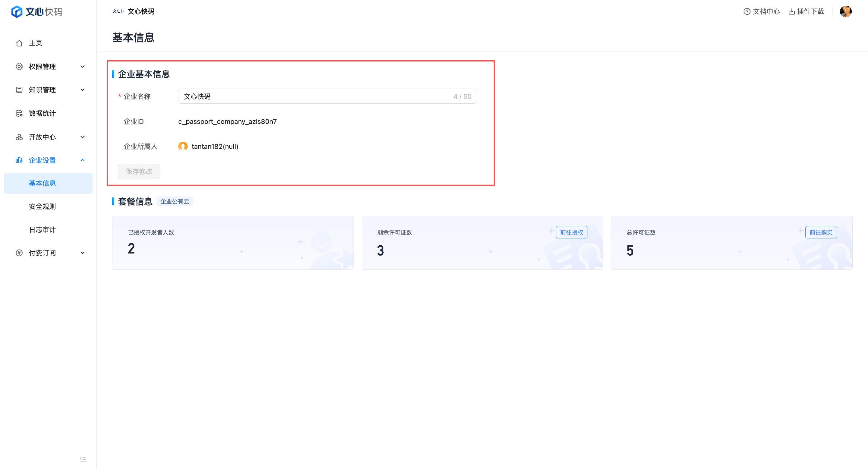Click the paid subscription yen icon
Screen dimensions: 868x469
pyautogui.click(x=19, y=253)
